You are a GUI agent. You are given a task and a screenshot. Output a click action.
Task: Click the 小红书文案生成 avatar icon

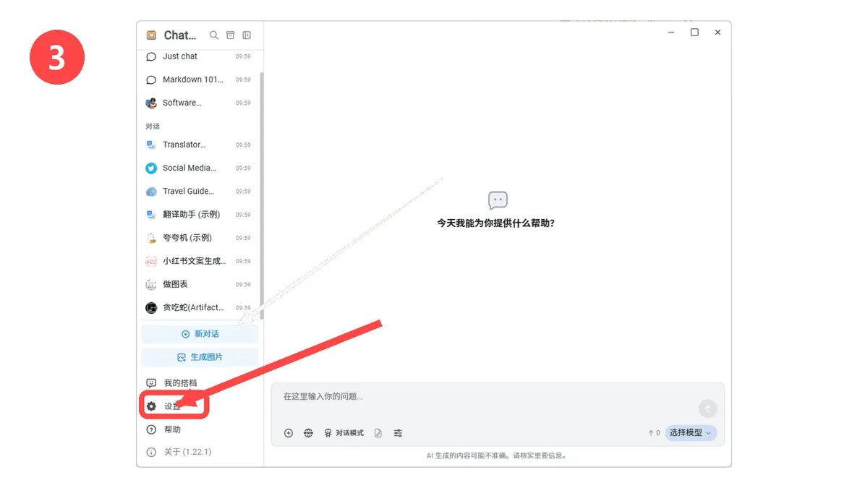pyautogui.click(x=151, y=261)
